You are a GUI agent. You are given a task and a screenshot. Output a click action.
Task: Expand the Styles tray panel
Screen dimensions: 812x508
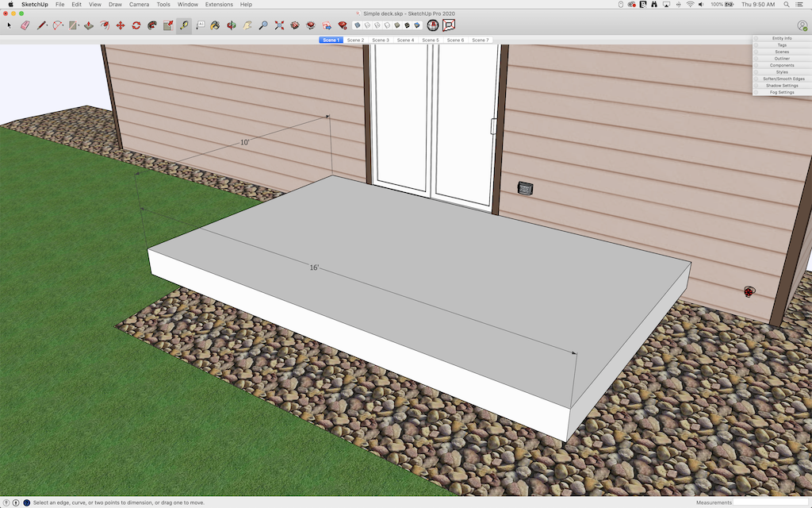[x=782, y=72]
